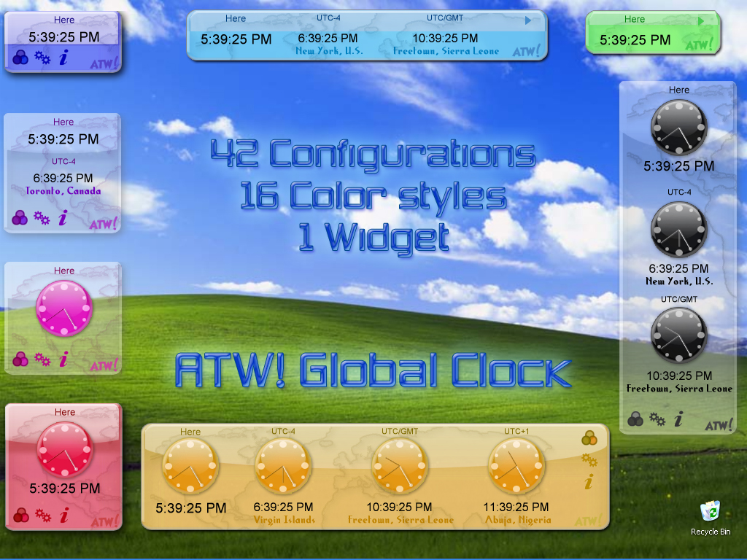Click the black Here clock face
Screen dimensions: 747x560
(679, 127)
